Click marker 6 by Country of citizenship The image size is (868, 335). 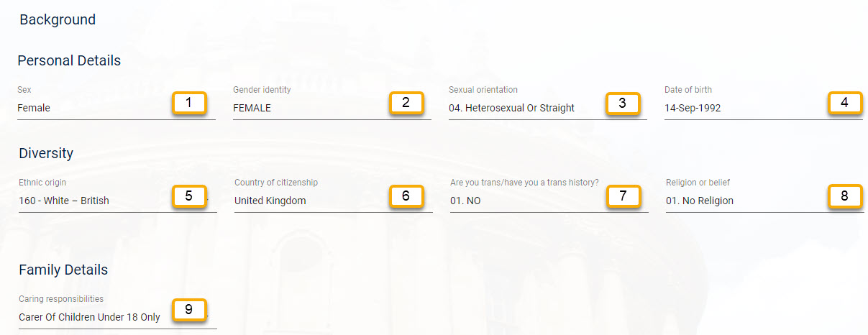coord(406,196)
